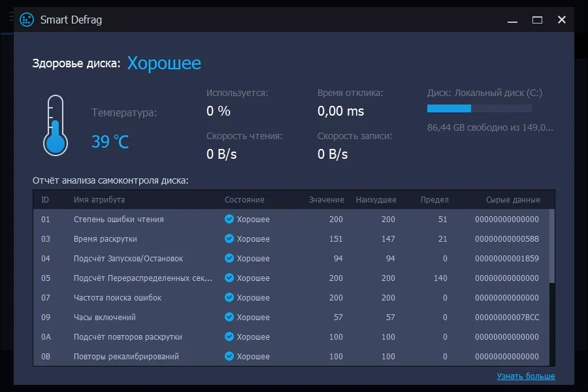Click the 39 °C temperature reading
The height and width of the screenshot is (392, 588).
tap(110, 142)
